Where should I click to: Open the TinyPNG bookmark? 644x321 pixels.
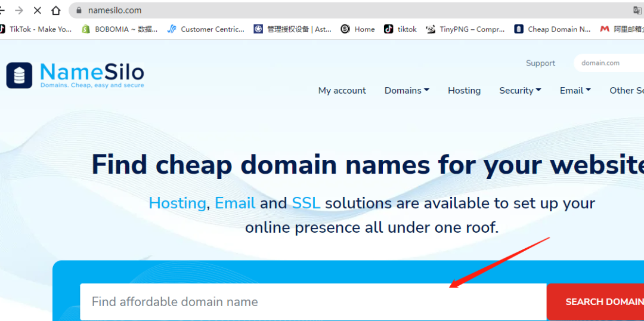466,29
